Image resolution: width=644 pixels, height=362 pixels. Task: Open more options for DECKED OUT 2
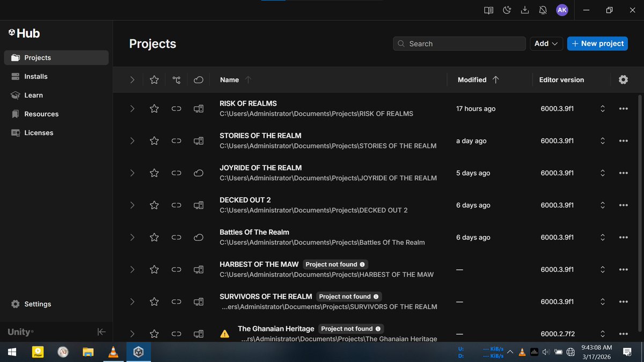623,205
